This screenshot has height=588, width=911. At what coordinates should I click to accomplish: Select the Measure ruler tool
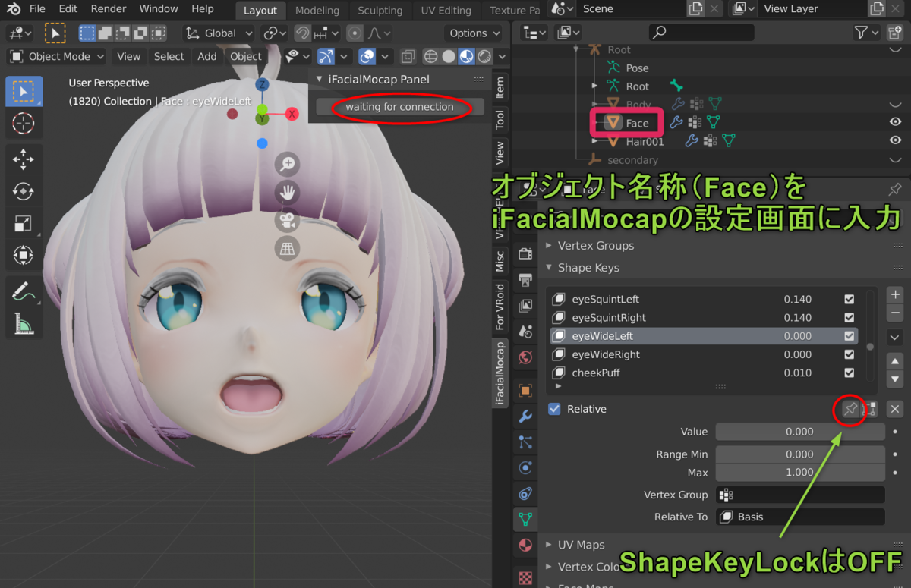click(x=24, y=322)
